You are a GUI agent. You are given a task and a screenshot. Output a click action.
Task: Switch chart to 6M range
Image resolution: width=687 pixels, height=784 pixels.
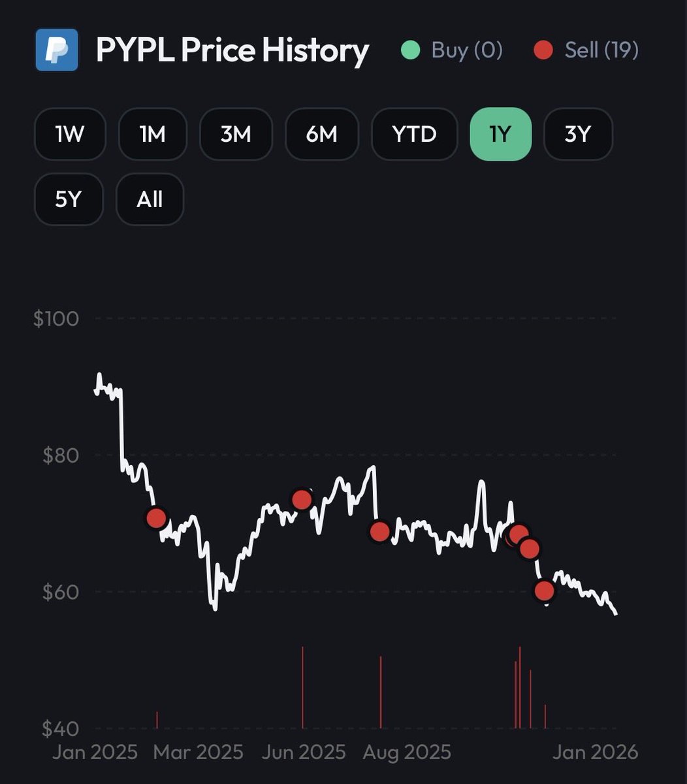click(x=322, y=134)
